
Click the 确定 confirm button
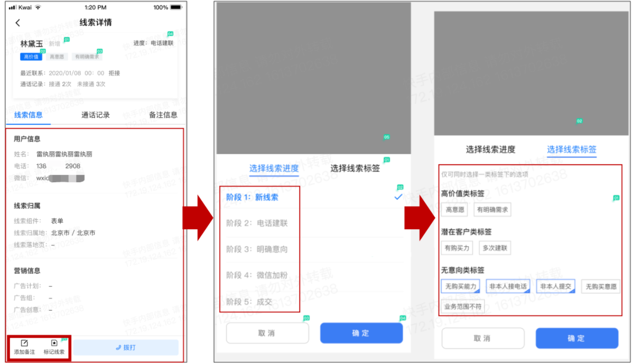(x=361, y=333)
